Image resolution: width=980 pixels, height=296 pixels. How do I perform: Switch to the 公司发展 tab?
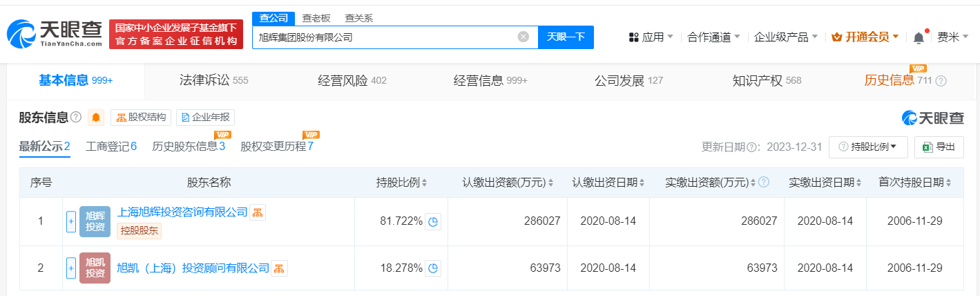click(x=628, y=80)
